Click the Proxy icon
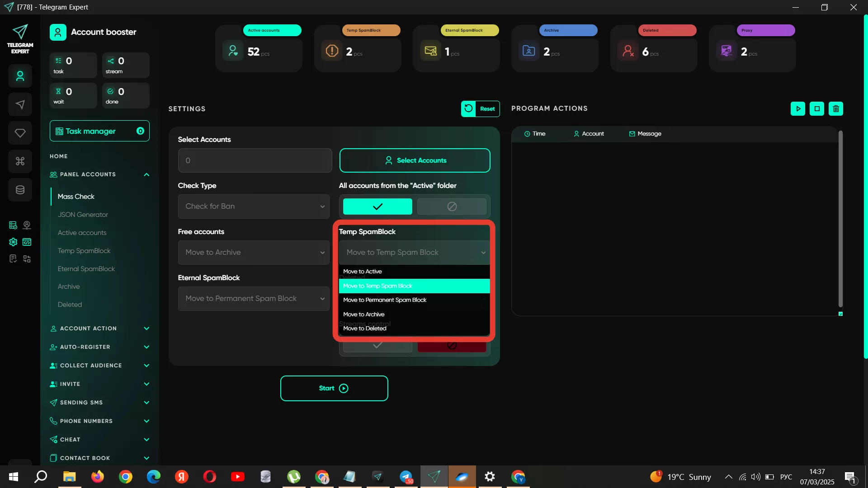The height and width of the screenshot is (488, 868). coord(726,51)
